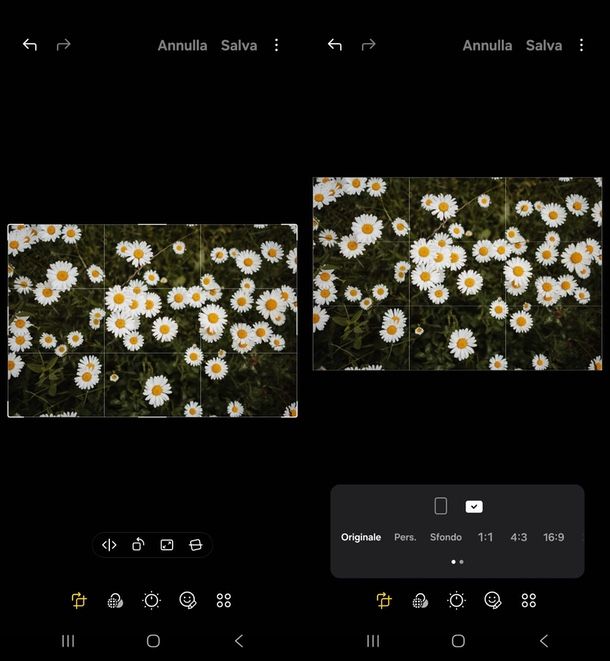Rotate the image with the rotate icon
This screenshot has width=610, height=661.
click(x=138, y=545)
